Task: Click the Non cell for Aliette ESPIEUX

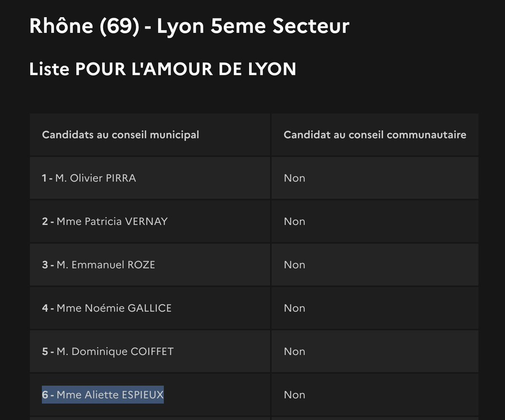Action: point(294,395)
